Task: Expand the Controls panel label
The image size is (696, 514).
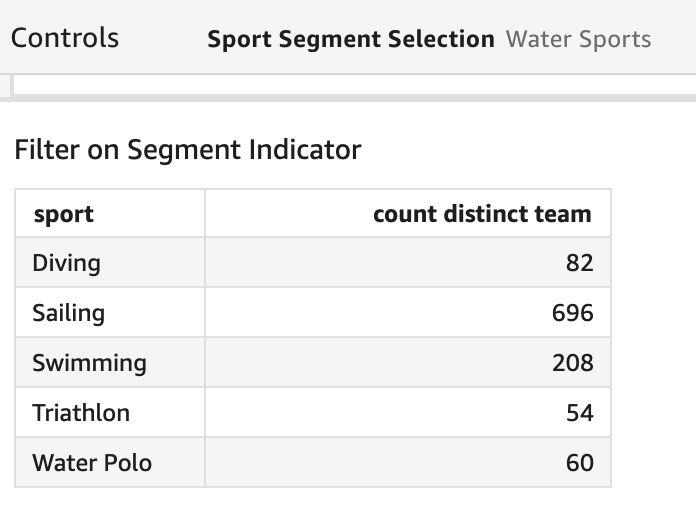Action: tap(65, 39)
